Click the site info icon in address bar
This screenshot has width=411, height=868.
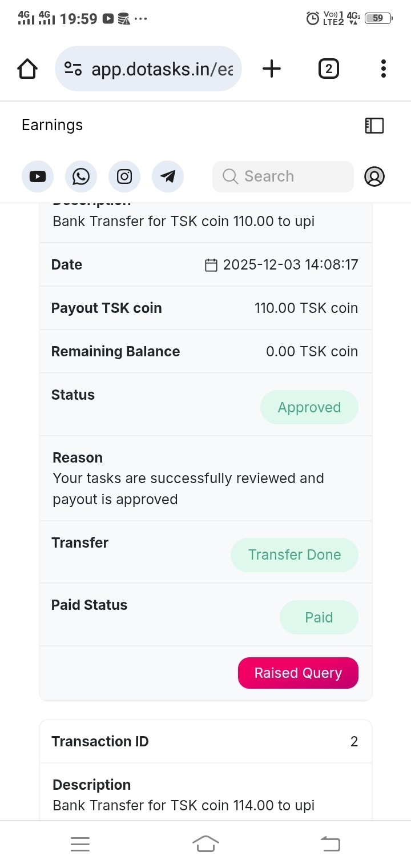coord(73,69)
